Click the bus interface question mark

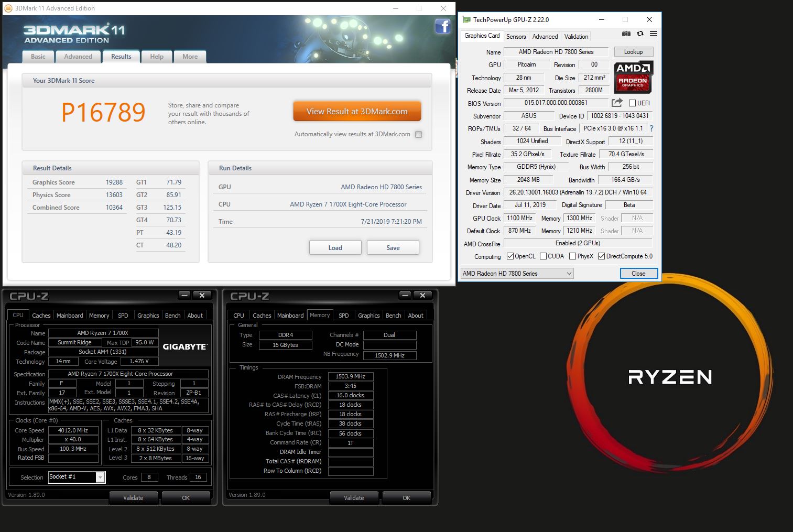651,128
